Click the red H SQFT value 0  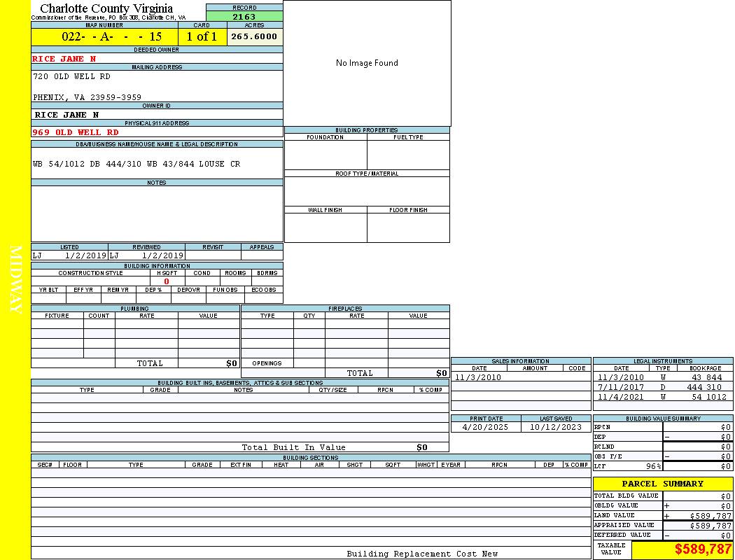(x=167, y=281)
